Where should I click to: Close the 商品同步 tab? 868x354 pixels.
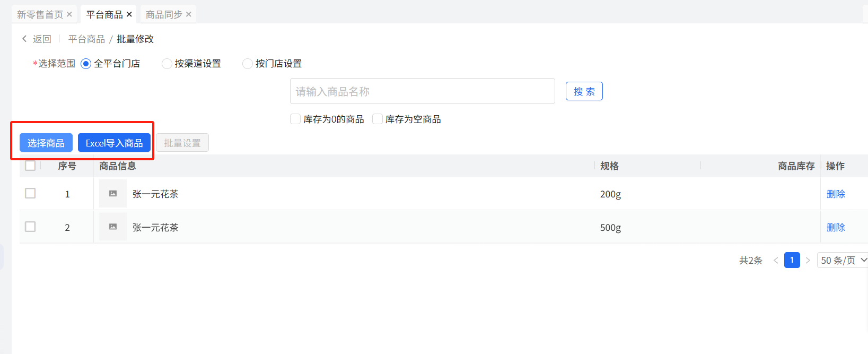[189, 14]
